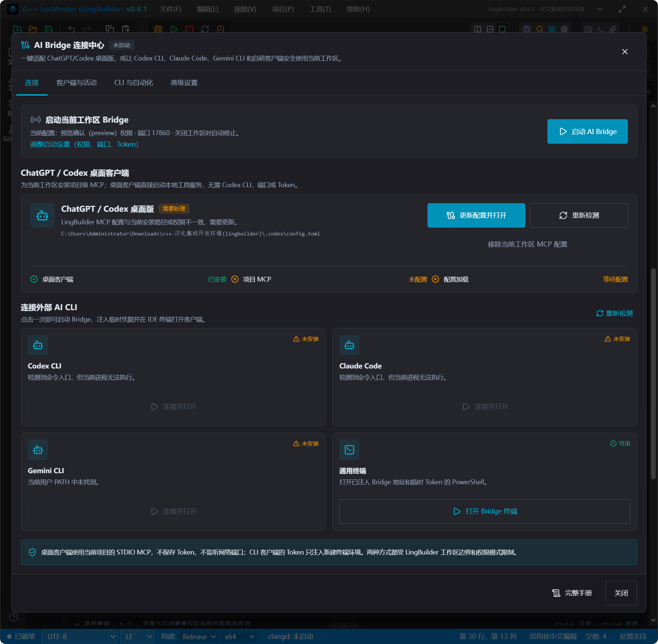Click the terminal icon on 通用终端 card
Viewport: 658px width, 644px height.
click(x=349, y=450)
